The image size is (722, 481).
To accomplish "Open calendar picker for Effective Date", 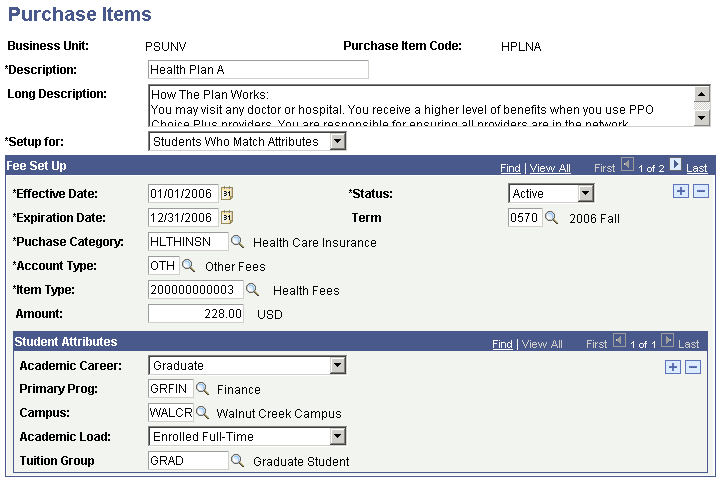I will tap(227, 193).
